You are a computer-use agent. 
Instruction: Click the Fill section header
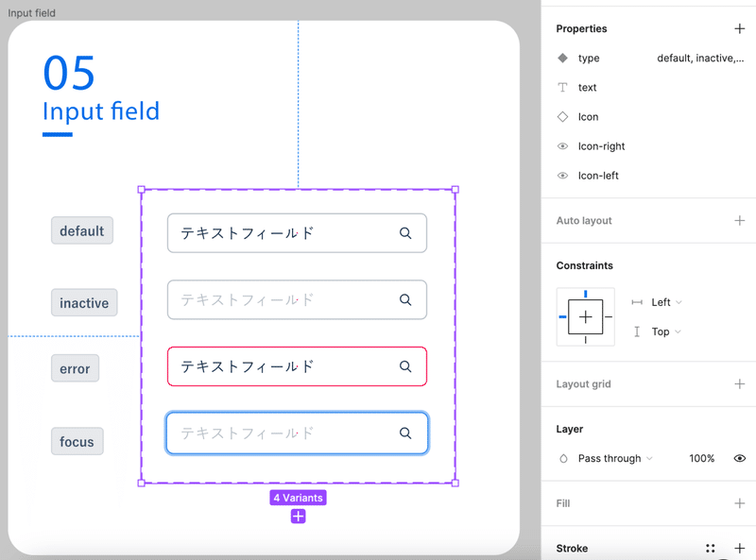click(562, 503)
